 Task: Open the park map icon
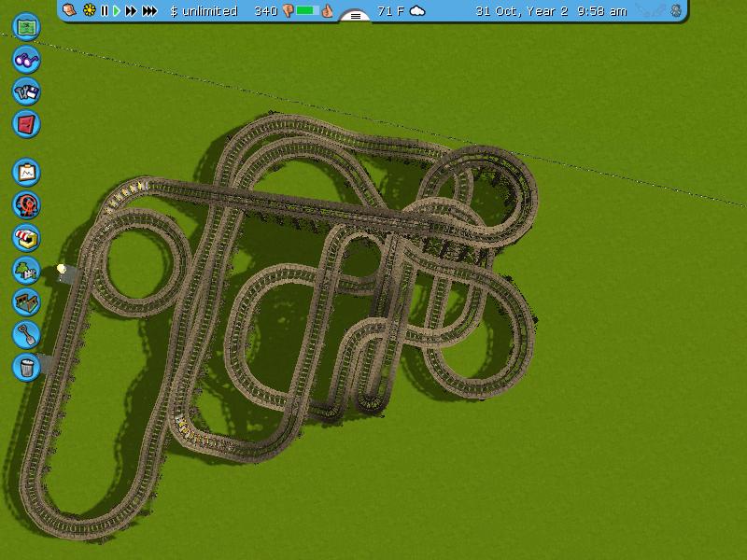point(26,27)
